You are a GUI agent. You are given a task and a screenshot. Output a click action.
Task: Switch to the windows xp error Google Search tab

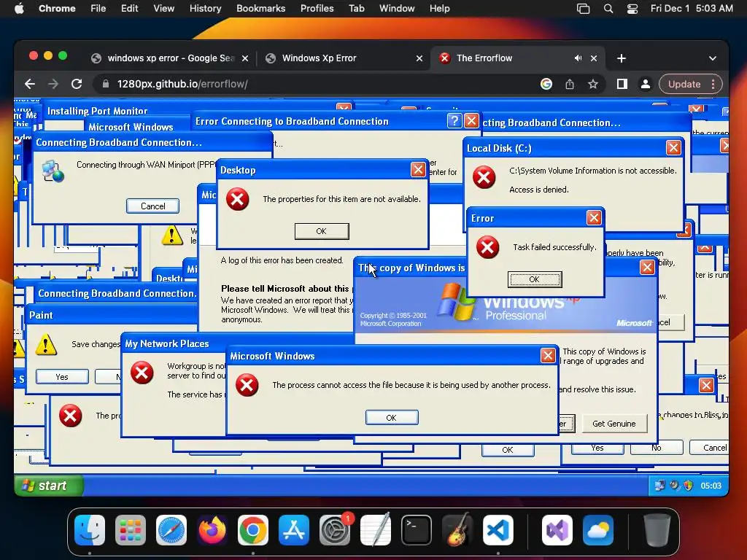[x=169, y=58]
